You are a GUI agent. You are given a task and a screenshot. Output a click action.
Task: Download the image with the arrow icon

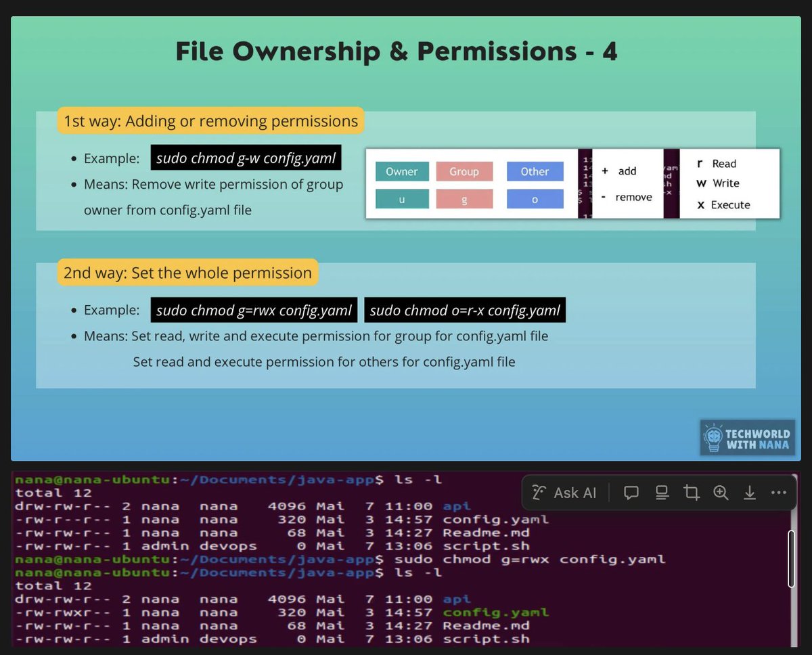pos(750,493)
